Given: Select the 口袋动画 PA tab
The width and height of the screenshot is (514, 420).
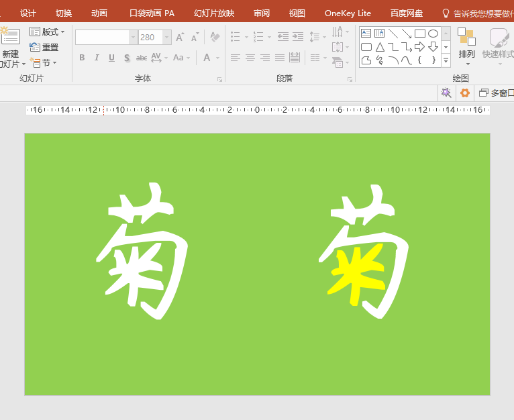Looking at the screenshot, I should click(x=152, y=13).
